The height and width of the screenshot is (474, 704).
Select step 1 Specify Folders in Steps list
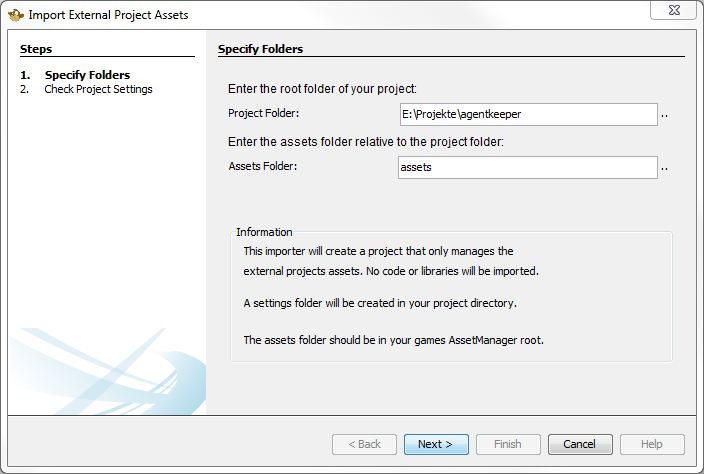pos(87,75)
